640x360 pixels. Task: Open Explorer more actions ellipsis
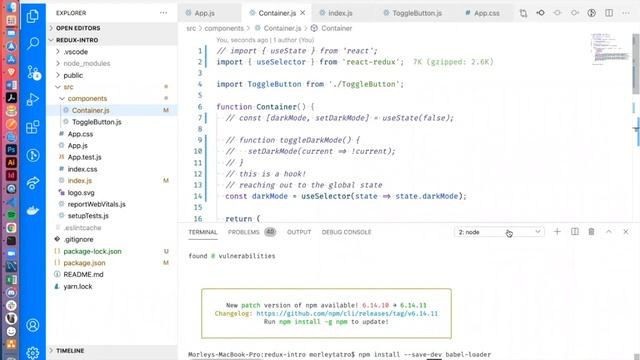pyautogui.click(x=163, y=13)
